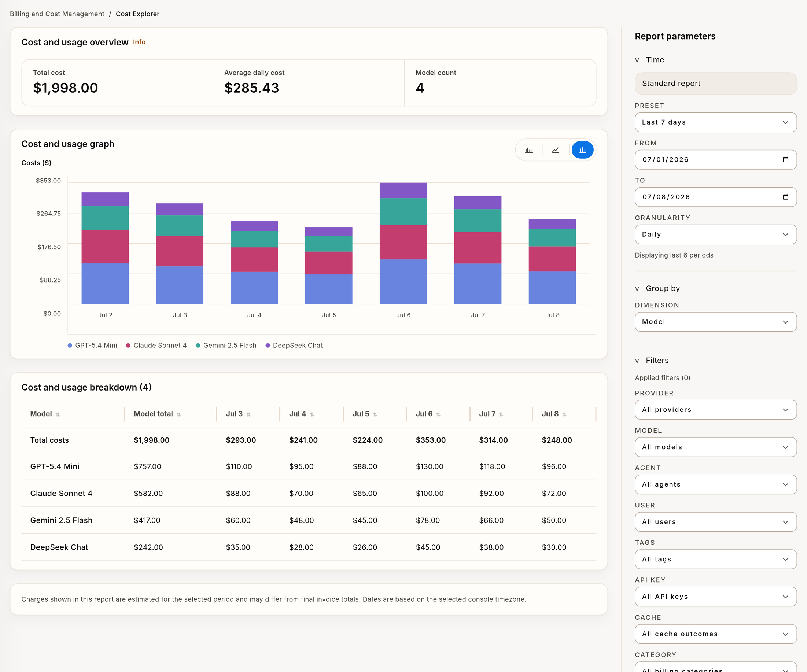Click the DeepSeek Chat row label
The width and height of the screenshot is (807, 672).
pos(59,547)
